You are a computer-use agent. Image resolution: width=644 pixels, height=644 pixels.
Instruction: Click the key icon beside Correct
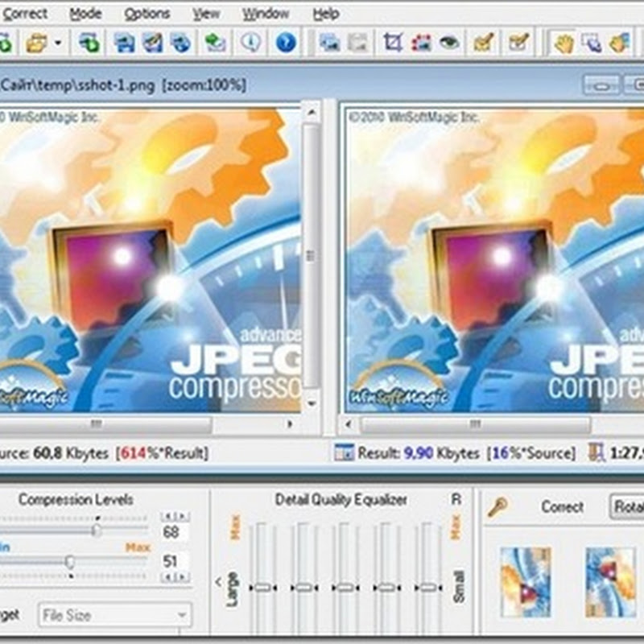point(497,506)
